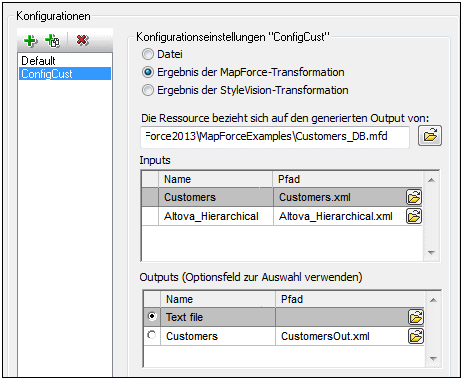
Task: Select Ergebnis der StyleVision-Transformation option
Action: point(148,90)
